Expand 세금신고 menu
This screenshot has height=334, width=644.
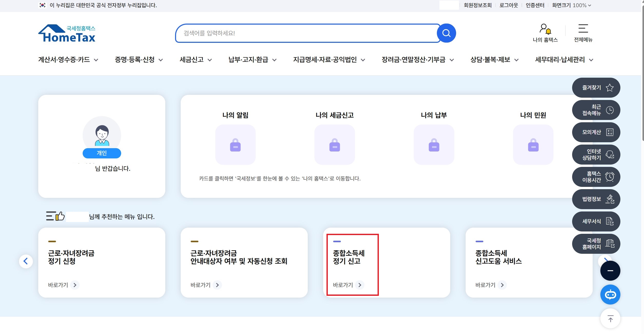(x=196, y=60)
